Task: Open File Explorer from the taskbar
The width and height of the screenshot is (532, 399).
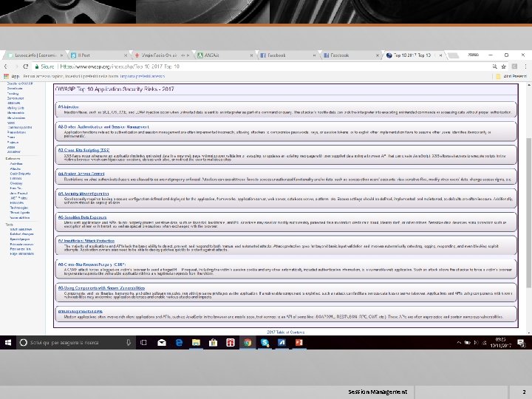Action: pyautogui.click(x=196, y=343)
